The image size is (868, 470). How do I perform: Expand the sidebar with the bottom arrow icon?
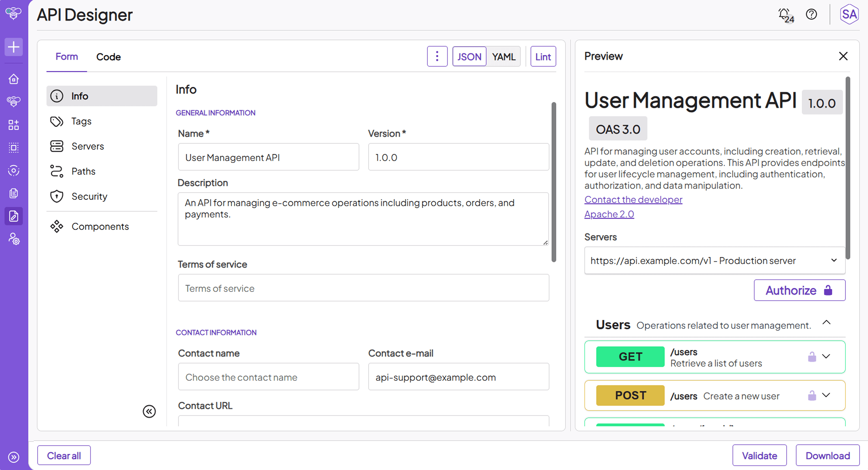click(x=13, y=457)
